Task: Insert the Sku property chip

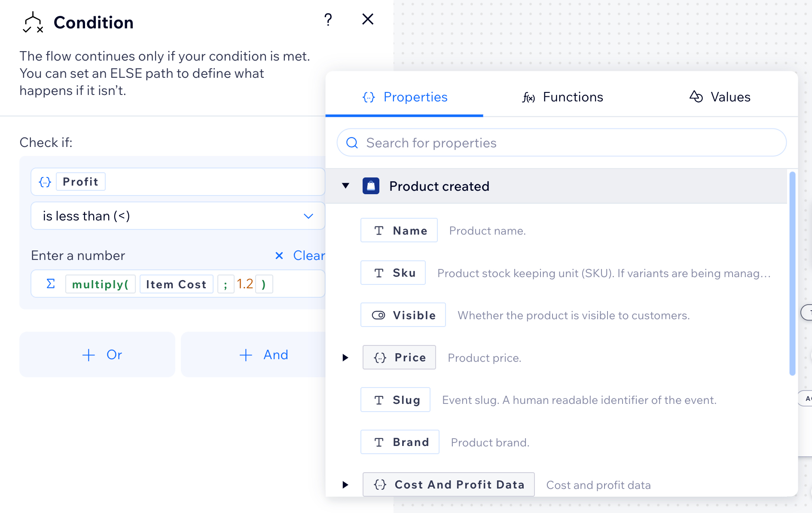Action: click(x=393, y=272)
